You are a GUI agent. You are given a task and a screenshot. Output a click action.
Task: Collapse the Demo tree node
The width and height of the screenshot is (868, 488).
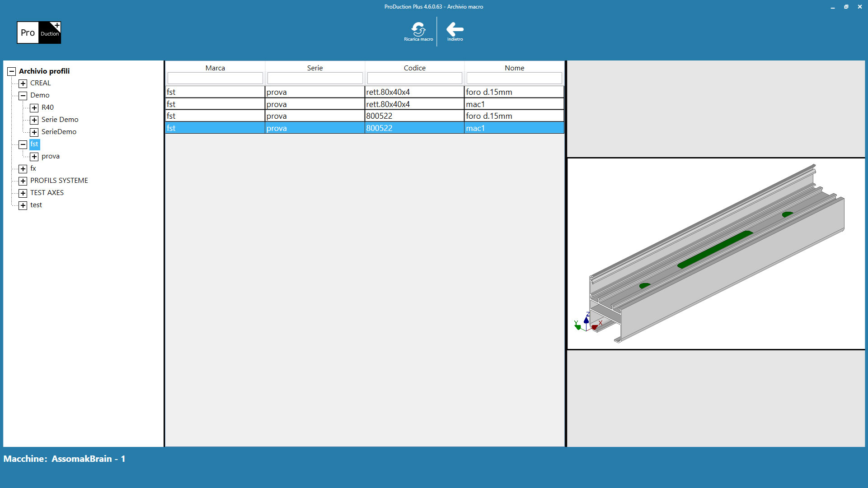point(23,96)
